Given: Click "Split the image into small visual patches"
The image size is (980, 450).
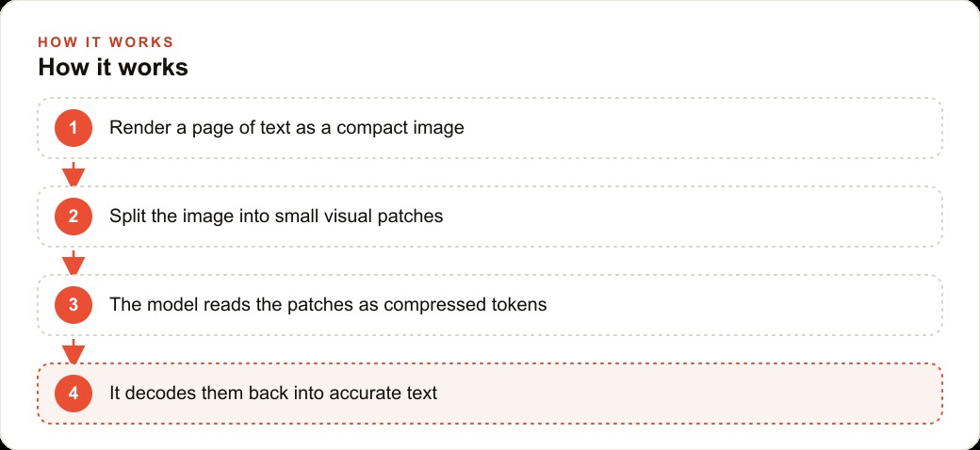Looking at the screenshot, I should (x=276, y=217).
